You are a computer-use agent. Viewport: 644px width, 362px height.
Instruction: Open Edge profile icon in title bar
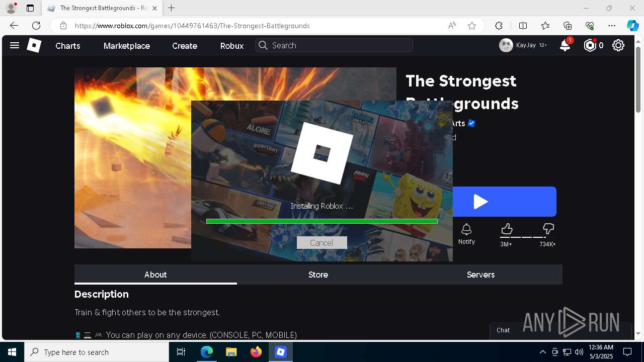[x=11, y=8]
